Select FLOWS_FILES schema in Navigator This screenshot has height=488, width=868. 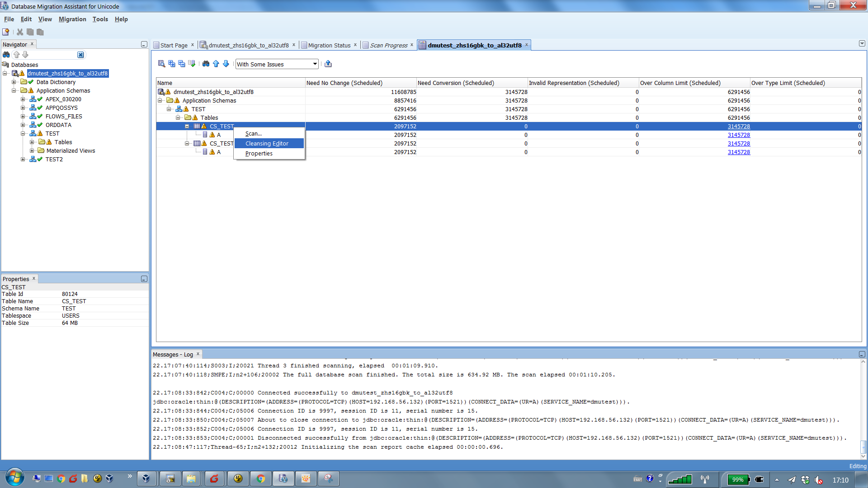64,116
